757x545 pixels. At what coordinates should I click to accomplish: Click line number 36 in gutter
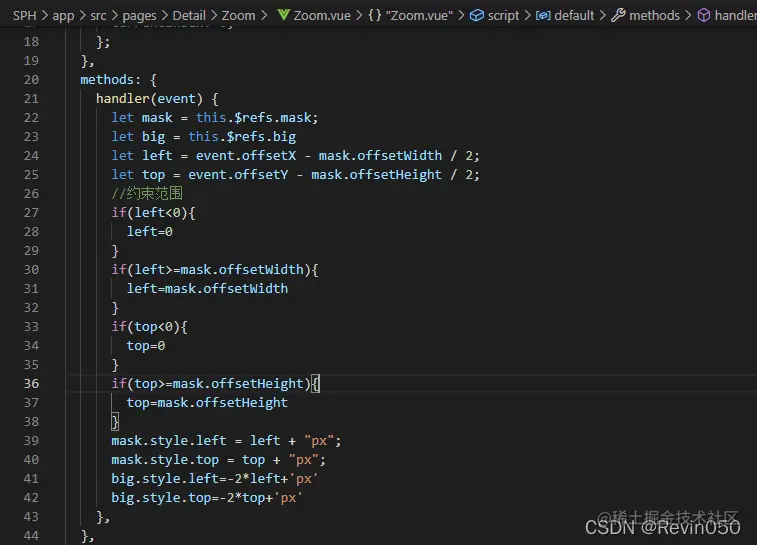pos(31,383)
